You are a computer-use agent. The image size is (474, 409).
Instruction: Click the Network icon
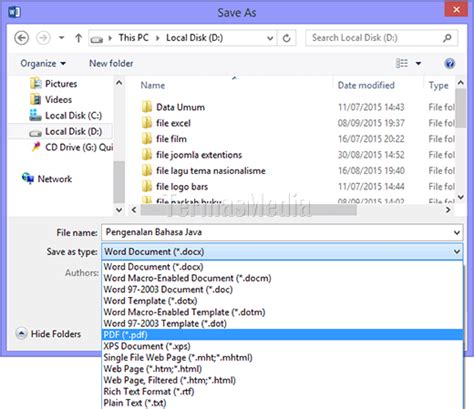[28, 178]
